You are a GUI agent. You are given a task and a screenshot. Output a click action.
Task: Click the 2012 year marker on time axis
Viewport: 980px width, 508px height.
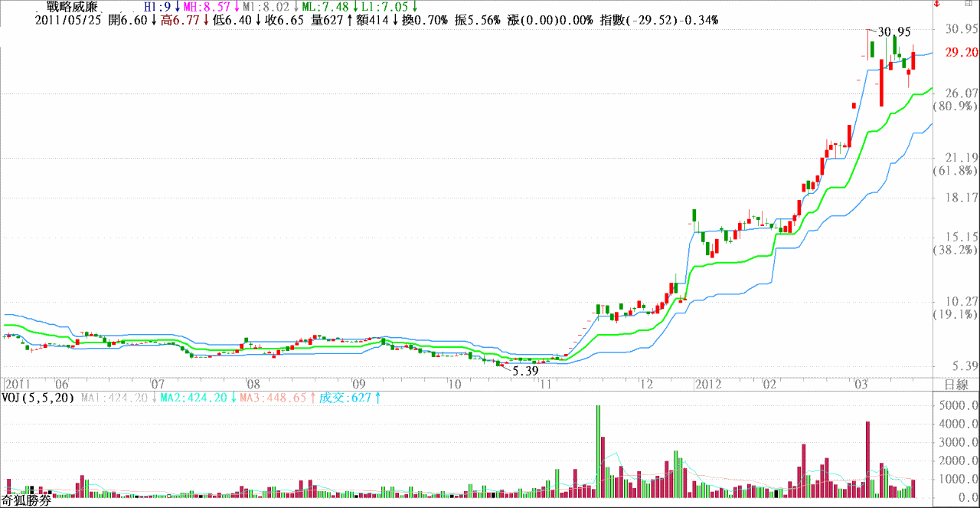(709, 384)
